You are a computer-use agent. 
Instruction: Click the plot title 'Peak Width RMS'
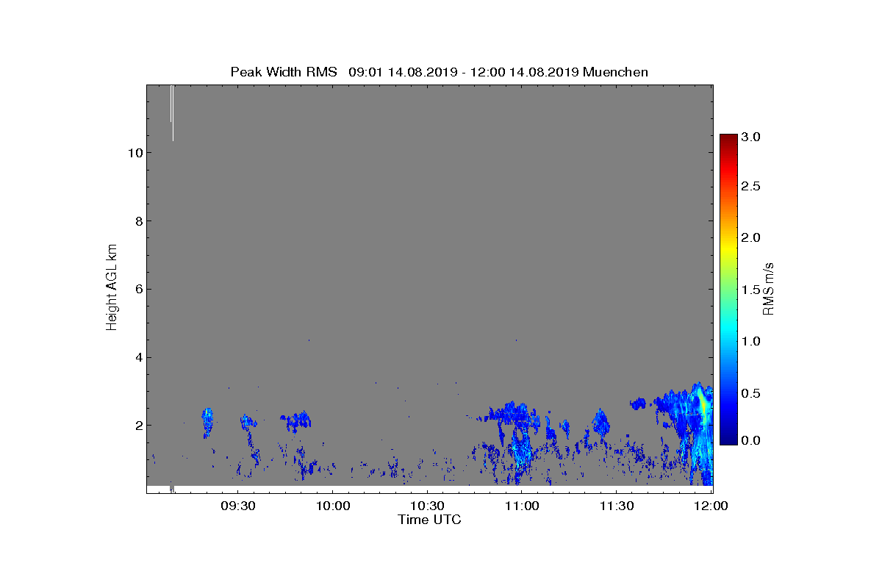(x=284, y=72)
